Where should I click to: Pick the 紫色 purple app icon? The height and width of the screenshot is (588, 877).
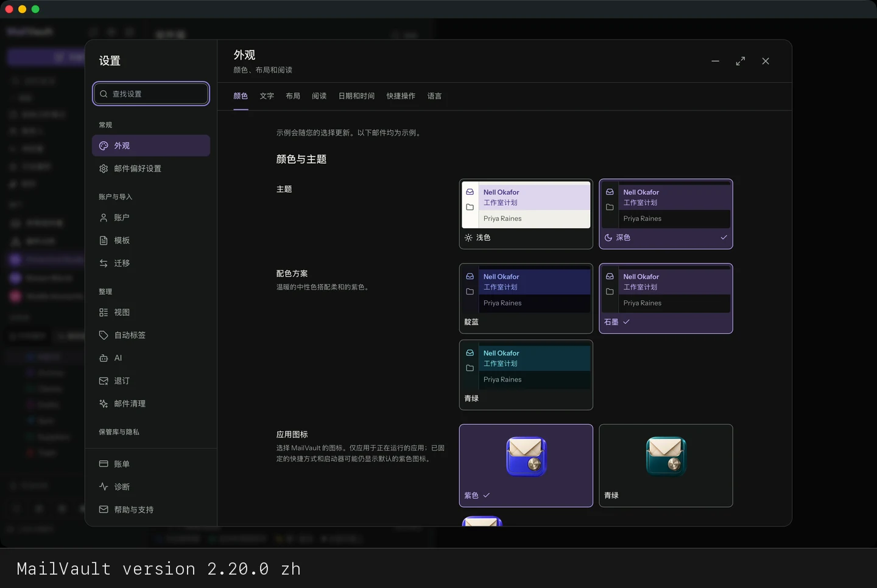pyautogui.click(x=526, y=466)
